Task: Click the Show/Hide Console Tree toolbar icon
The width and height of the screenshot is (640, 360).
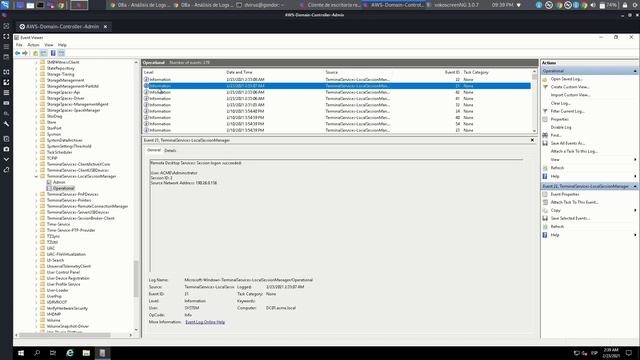Action: pyautogui.click(x=44, y=53)
